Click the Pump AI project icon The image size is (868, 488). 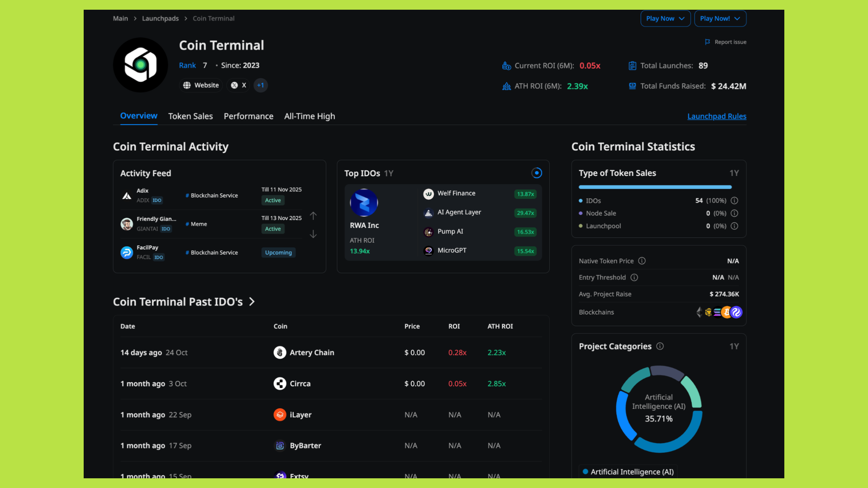tap(428, 232)
